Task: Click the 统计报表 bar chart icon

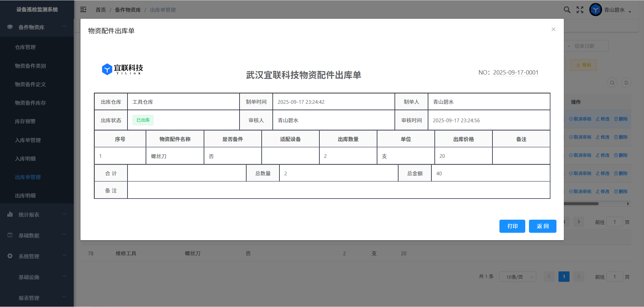Action: 10,214
